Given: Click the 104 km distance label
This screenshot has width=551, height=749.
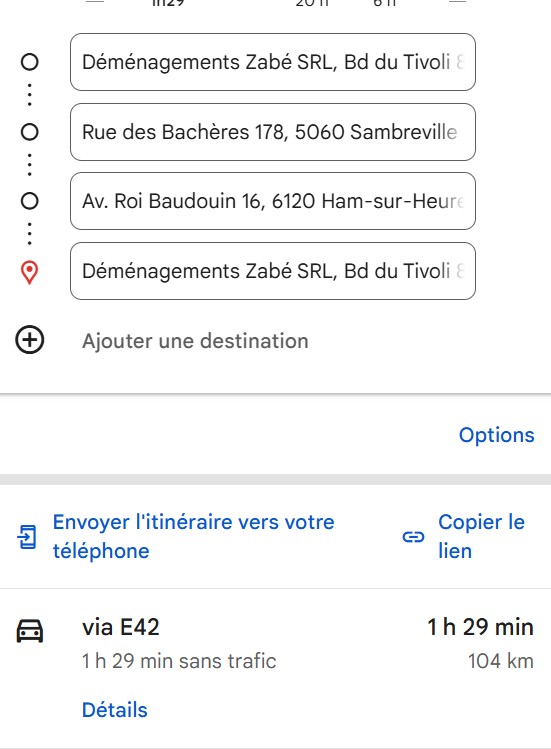Looking at the screenshot, I should [500, 661].
